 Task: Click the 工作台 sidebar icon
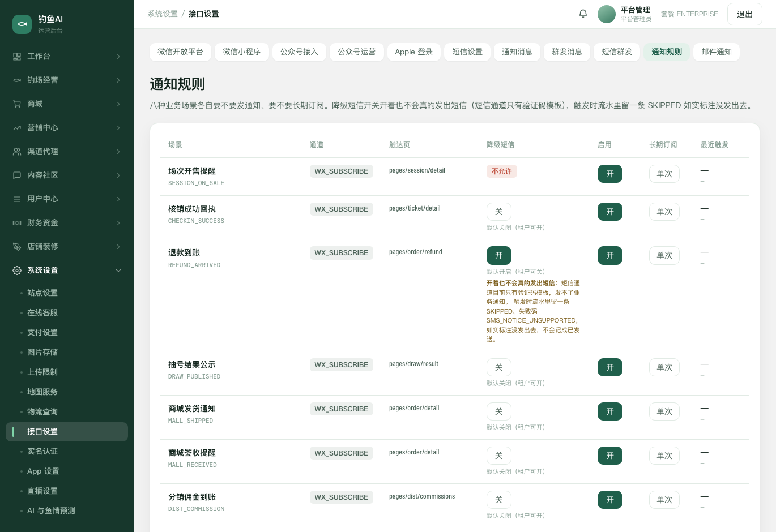tap(17, 57)
